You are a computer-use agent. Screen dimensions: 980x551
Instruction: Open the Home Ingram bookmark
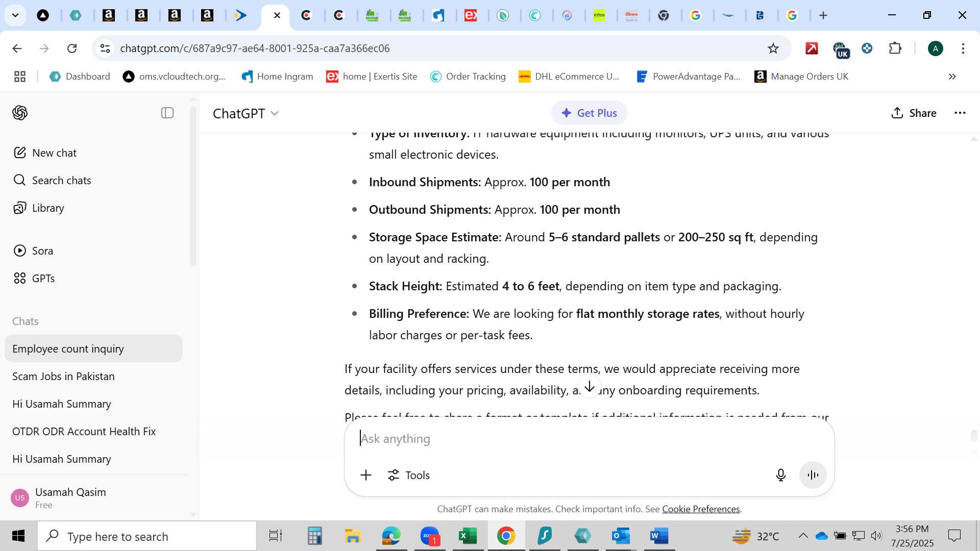pos(278,77)
